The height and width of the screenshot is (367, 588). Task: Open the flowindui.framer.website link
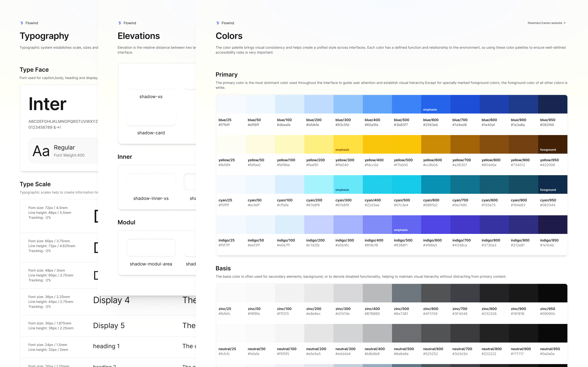pyautogui.click(x=545, y=23)
